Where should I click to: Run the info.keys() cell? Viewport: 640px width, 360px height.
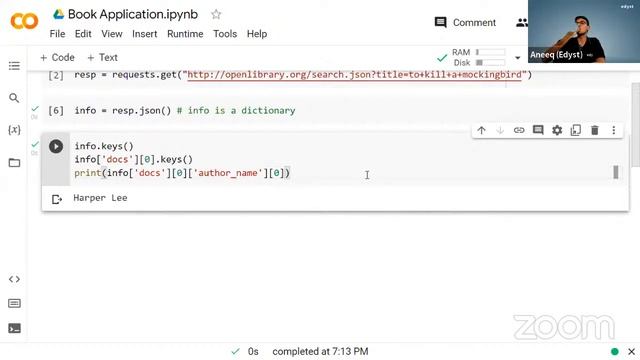pos(56,146)
